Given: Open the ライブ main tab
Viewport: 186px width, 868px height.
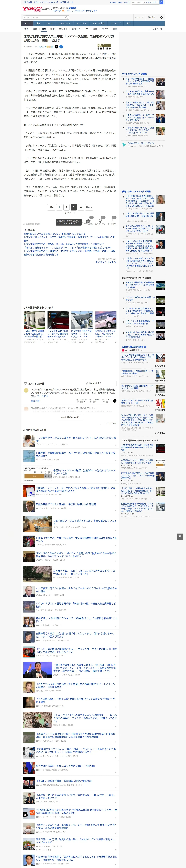Looking at the screenshot, I should tap(49, 24).
